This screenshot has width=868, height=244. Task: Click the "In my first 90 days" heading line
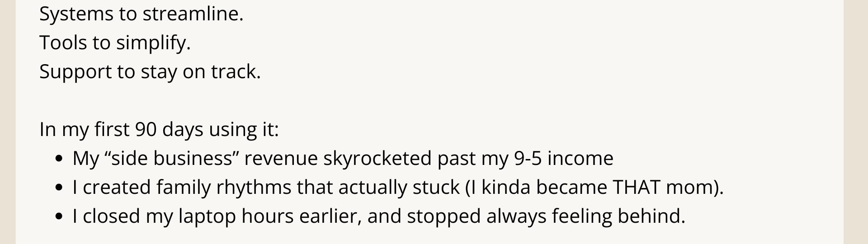(159, 130)
